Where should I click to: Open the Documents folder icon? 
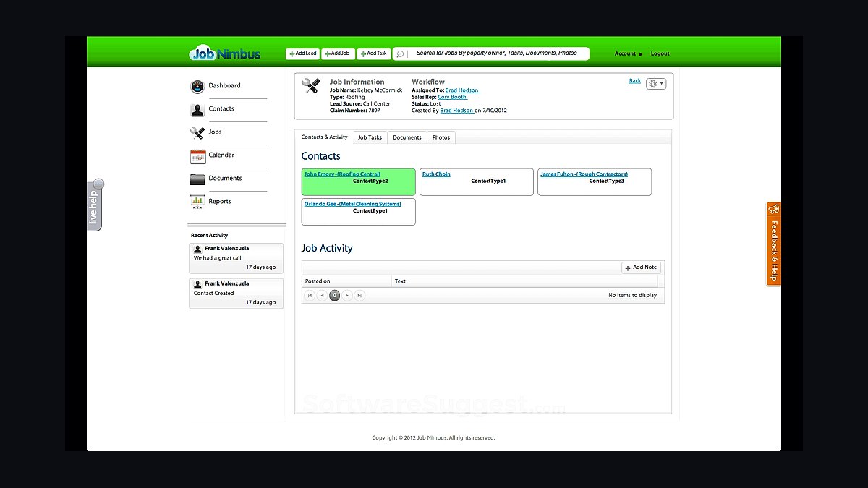click(x=197, y=179)
